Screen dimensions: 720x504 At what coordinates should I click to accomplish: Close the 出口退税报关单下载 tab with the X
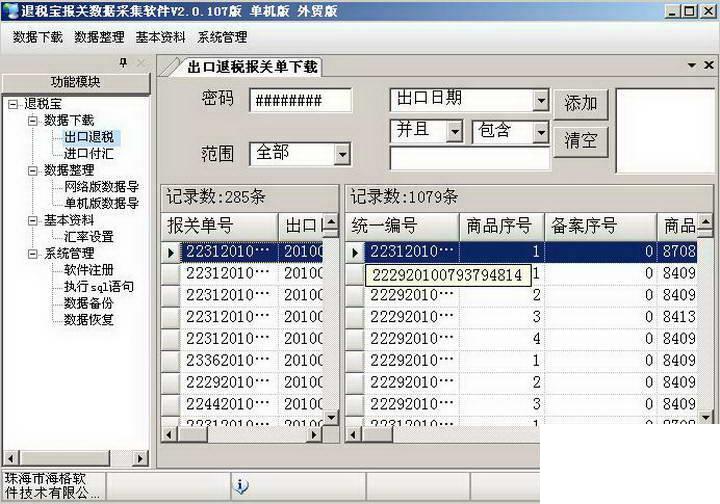tap(709, 65)
